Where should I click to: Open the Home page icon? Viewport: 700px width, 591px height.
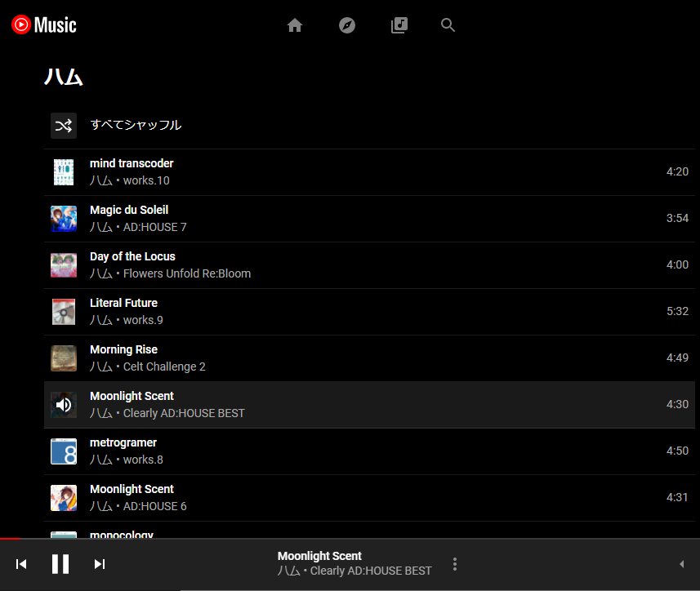click(x=295, y=25)
